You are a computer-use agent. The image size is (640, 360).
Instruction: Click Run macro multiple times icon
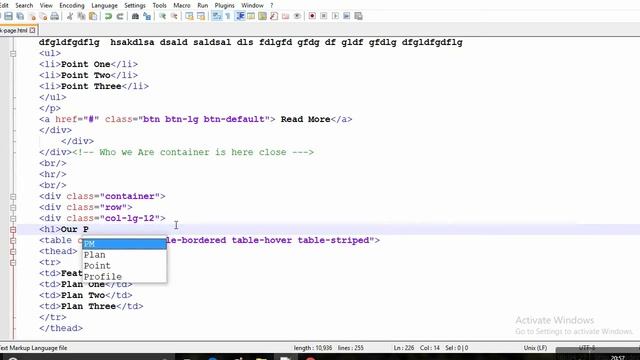pyautogui.click(x=347, y=16)
